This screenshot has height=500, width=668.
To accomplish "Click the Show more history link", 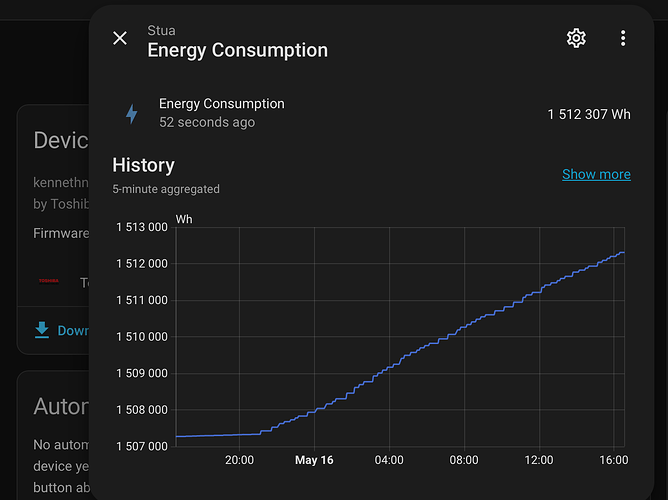I will [596, 174].
